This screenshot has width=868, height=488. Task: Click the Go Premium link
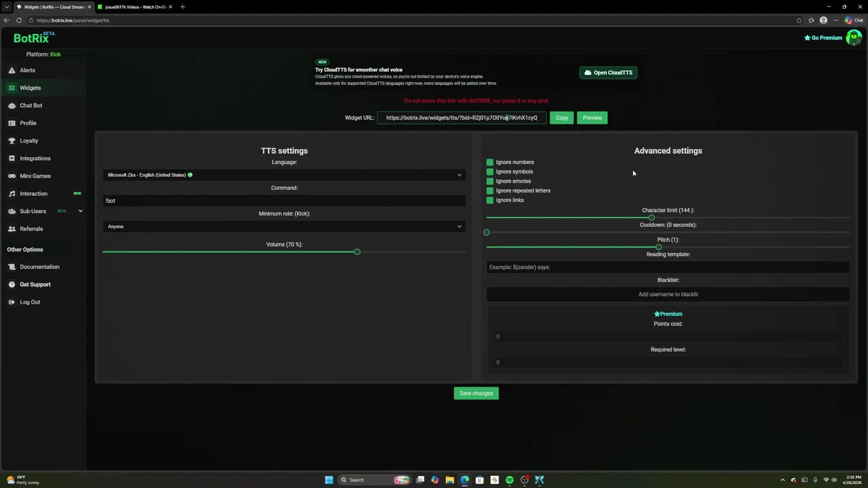click(823, 38)
